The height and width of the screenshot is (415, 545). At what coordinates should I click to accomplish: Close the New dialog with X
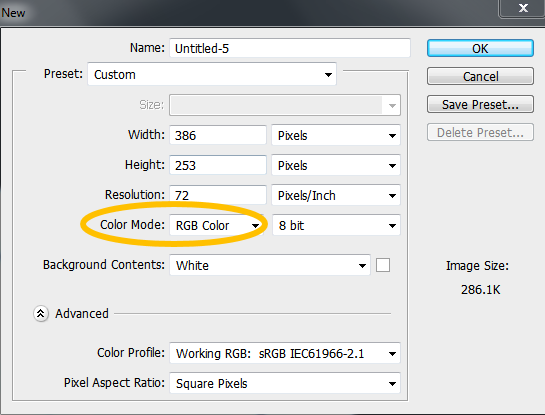(x=523, y=8)
